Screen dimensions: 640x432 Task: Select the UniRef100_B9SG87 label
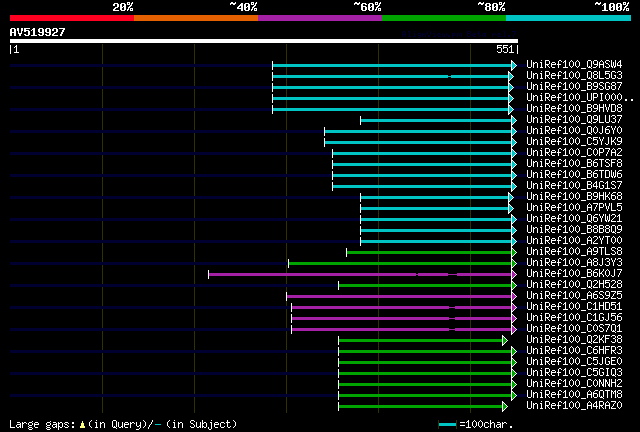pyautogui.click(x=574, y=87)
